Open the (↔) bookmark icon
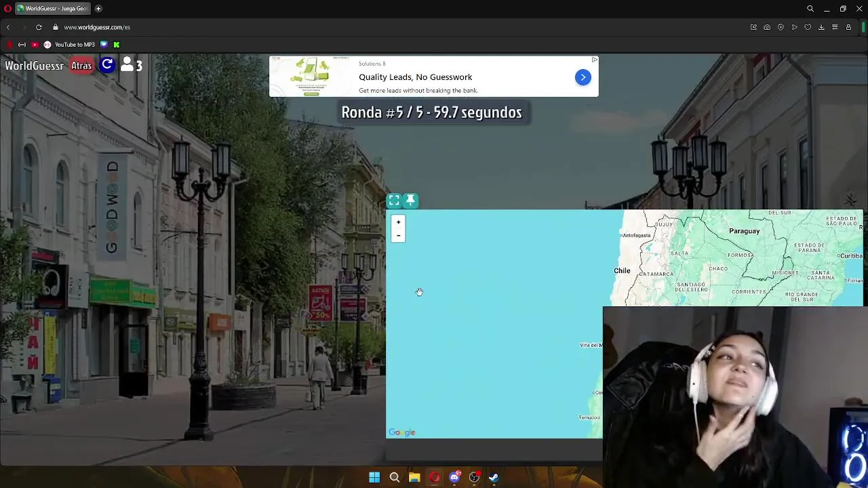868x488 pixels. coord(22,45)
